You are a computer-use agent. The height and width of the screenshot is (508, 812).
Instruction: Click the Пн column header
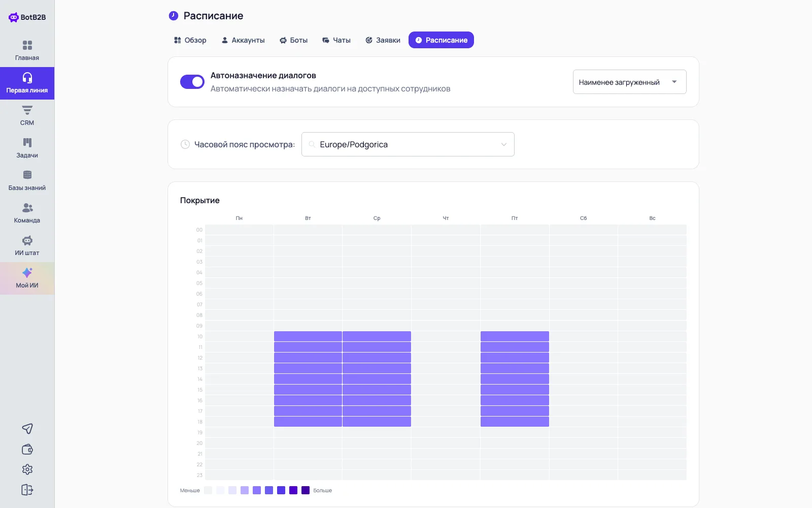point(239,218)
